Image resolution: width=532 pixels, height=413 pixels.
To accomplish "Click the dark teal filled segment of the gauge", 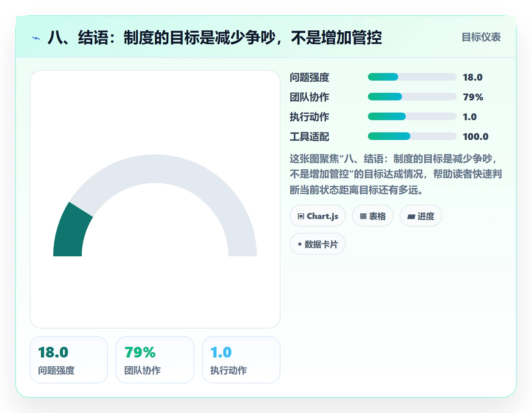I will [70, 233].
